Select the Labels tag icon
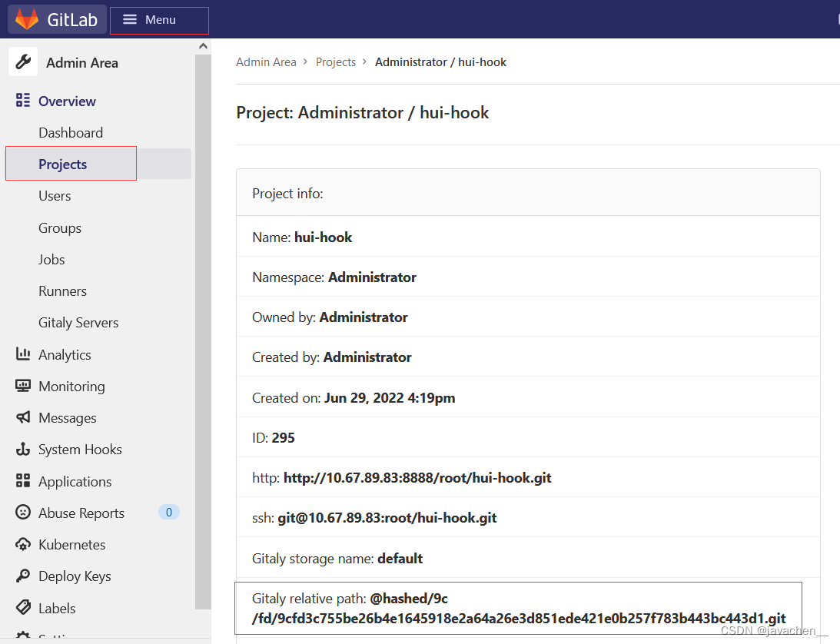Viewport: 840px width, 644px height. (22, 607)
